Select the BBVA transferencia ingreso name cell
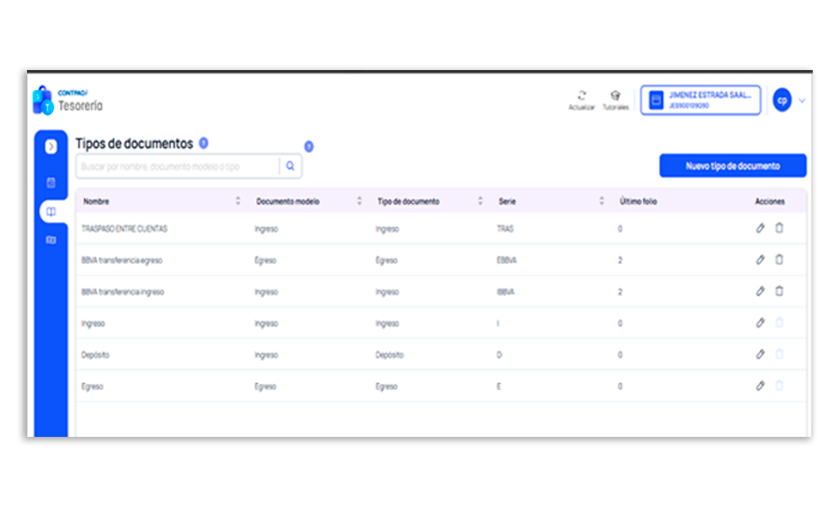Viewport: 824px width, 507px height. pos(123,292)
